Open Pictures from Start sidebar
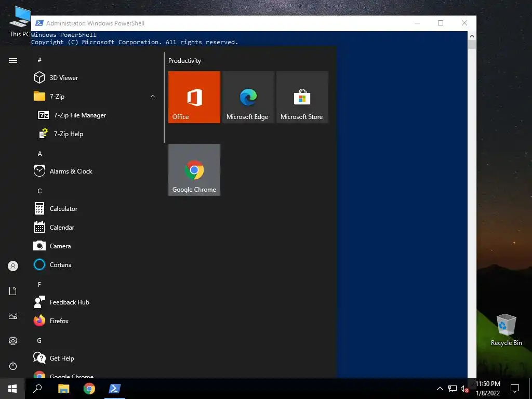532x399 pixels. click(13, 316)
